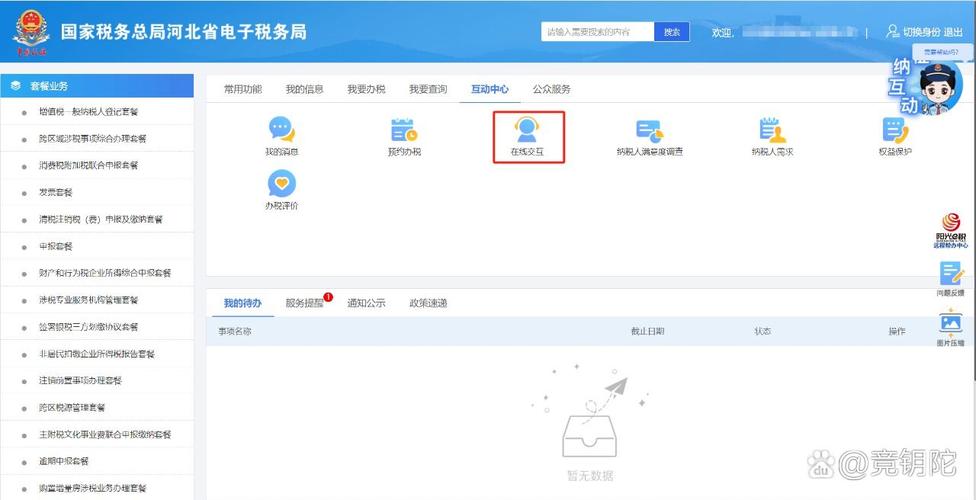Image resolution: width=976 pixels, height=500 pixels.
Task: Click 切换身份 switch identity link
Action: [922, 32]
